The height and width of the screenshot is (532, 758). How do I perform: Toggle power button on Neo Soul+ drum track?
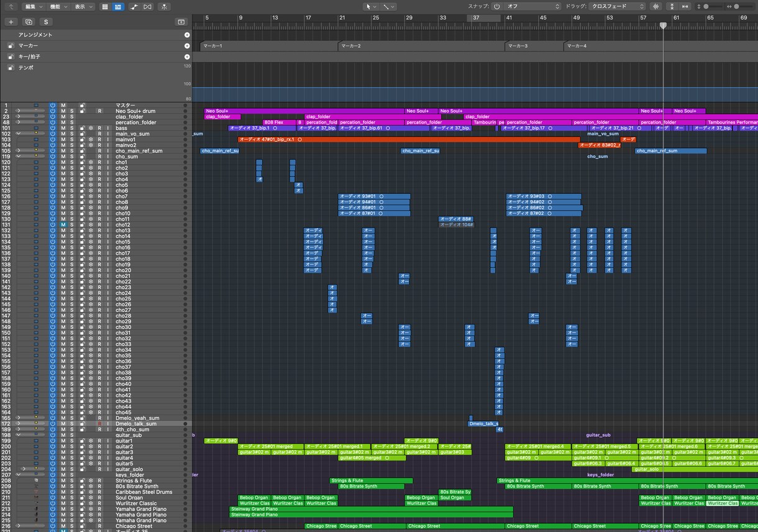coord(53,111)
